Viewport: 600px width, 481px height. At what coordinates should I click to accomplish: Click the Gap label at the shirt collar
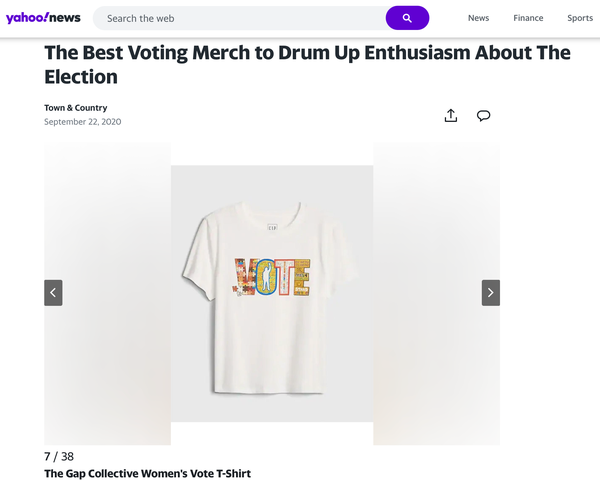tap(271, 229)
